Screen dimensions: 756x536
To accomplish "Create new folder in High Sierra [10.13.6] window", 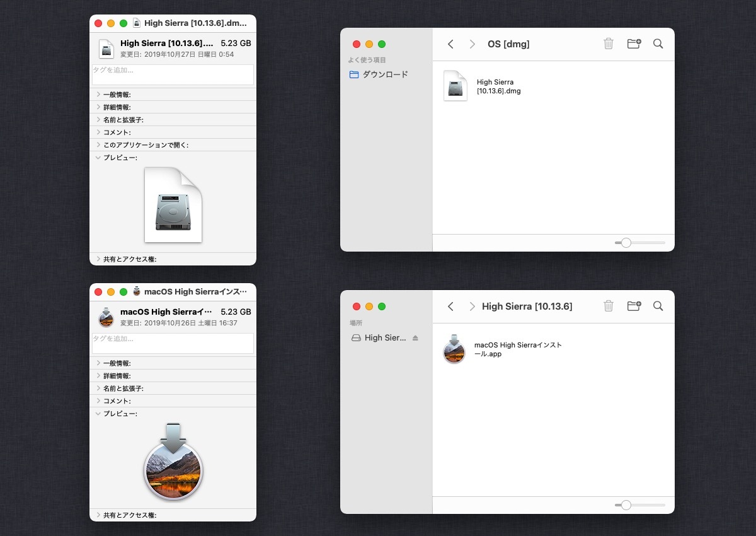I will coord(634,306).
